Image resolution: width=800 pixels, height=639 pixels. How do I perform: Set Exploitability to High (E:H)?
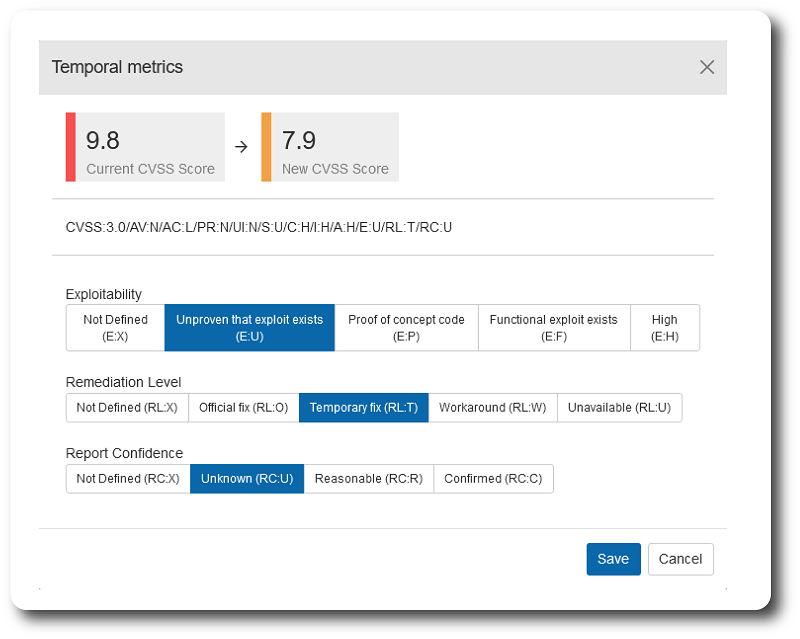tap(664, 328)
